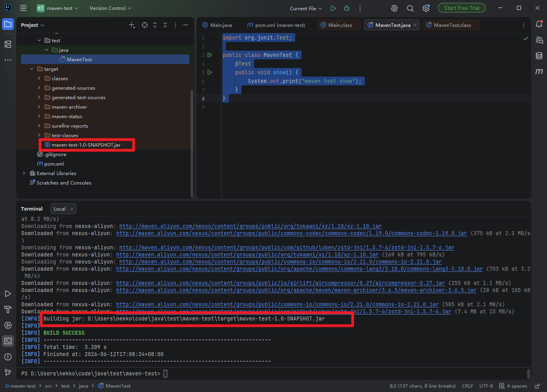Image resolution: width=547 pixels, height=392 pixels.
Task: Debug the current file
Action: click(x=347, y=8)
